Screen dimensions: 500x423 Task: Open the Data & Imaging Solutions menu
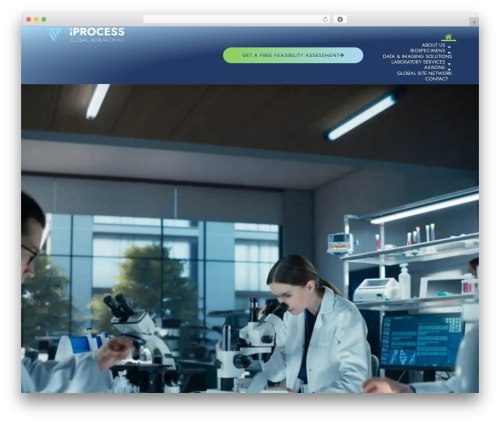pos(417,56)
